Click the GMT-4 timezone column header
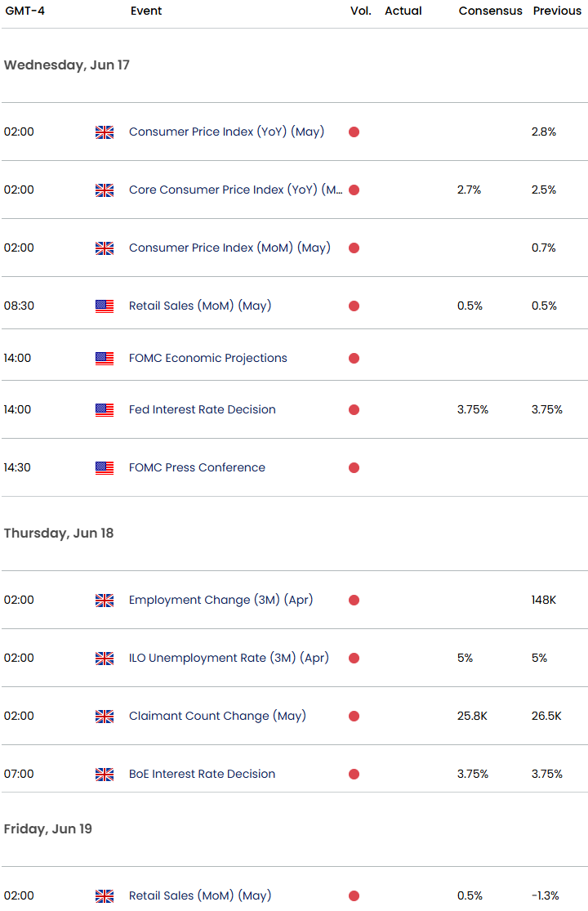Viewport: 588px width, 911px height. pyautogui.click(x=25, y=11)
